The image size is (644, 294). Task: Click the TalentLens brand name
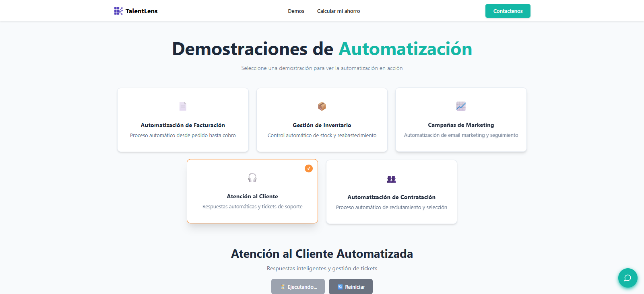(142, 11)
